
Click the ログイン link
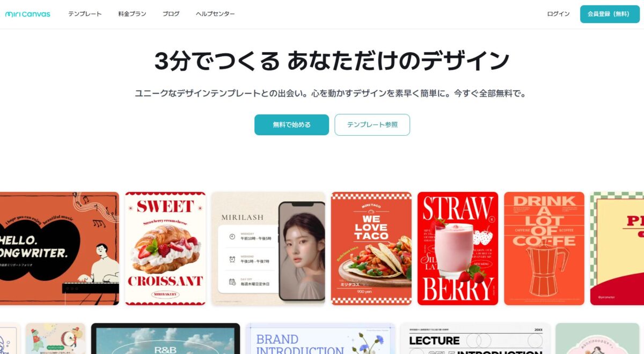click(x=558, y=14)
